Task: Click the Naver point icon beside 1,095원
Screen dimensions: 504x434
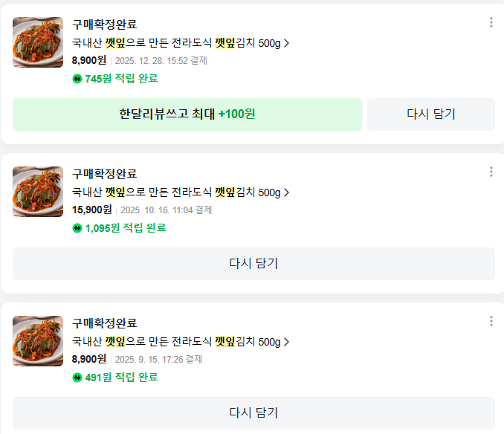Action: 77,228
